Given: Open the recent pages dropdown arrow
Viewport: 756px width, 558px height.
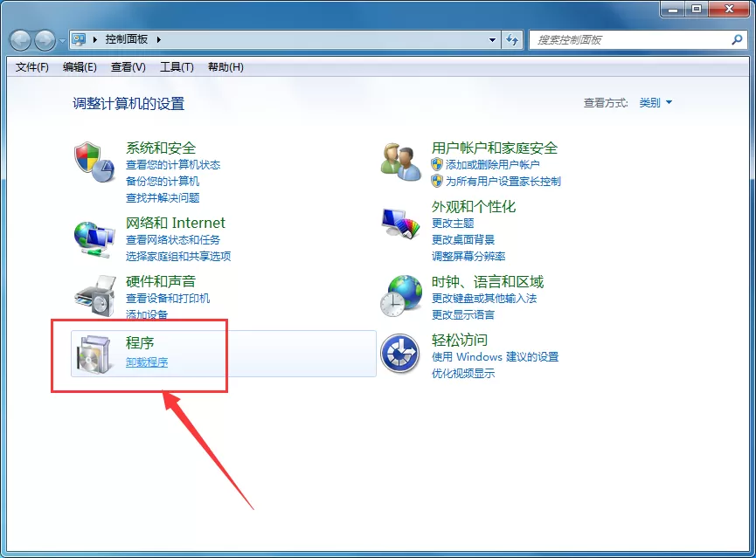Looking at the screenshot, I should (x=62, y=40).
